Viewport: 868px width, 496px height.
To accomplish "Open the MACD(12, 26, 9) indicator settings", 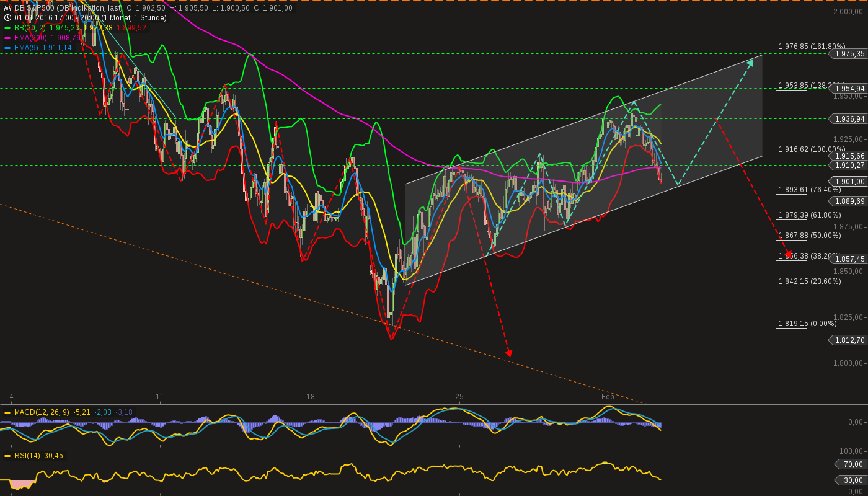I will point(37,411).
